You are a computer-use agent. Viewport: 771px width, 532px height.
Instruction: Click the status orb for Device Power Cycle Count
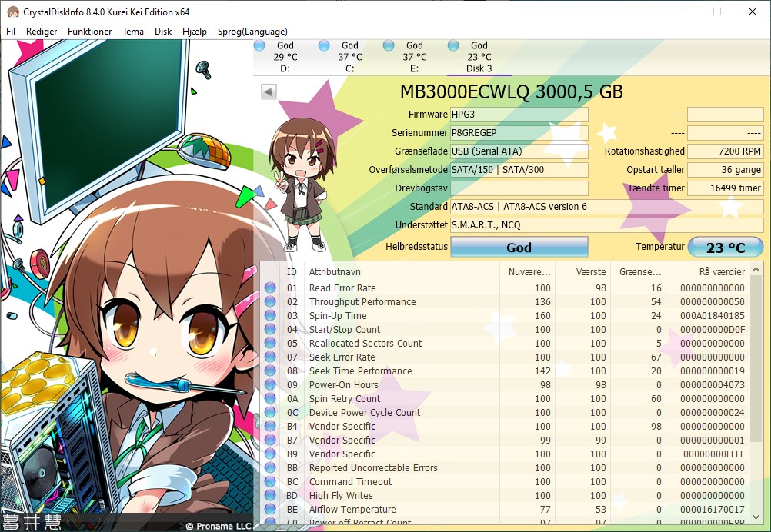pos(270,412)
